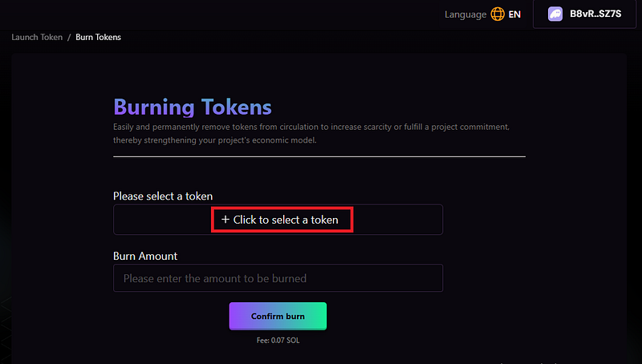
Task: Select the Burn Tokens breadcrumb
Action: coord(99,38)
